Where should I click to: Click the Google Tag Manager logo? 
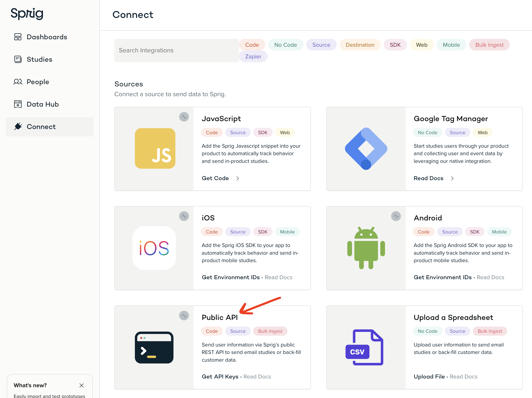coord(366,149)
